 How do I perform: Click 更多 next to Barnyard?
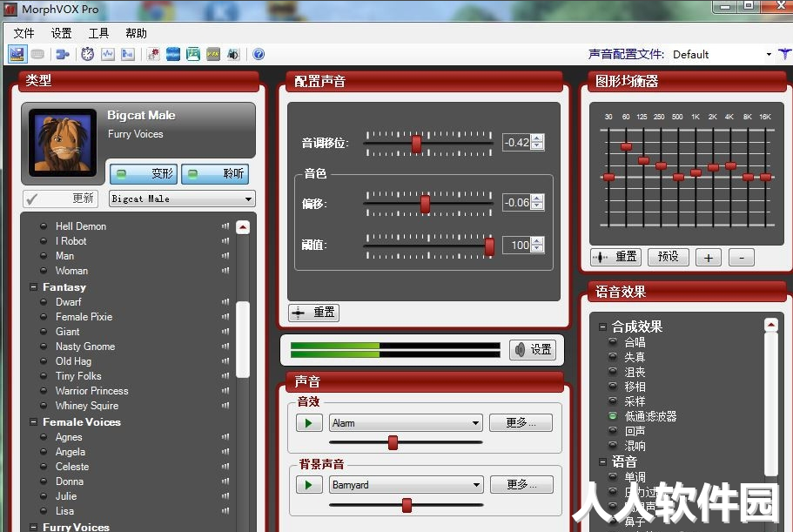pyautogui.click(x=521, y=485)
